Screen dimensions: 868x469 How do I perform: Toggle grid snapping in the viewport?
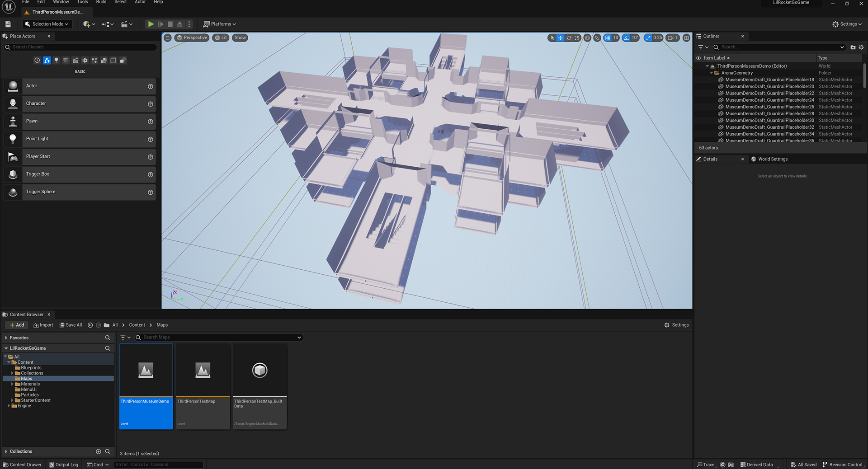pos(608,38)
